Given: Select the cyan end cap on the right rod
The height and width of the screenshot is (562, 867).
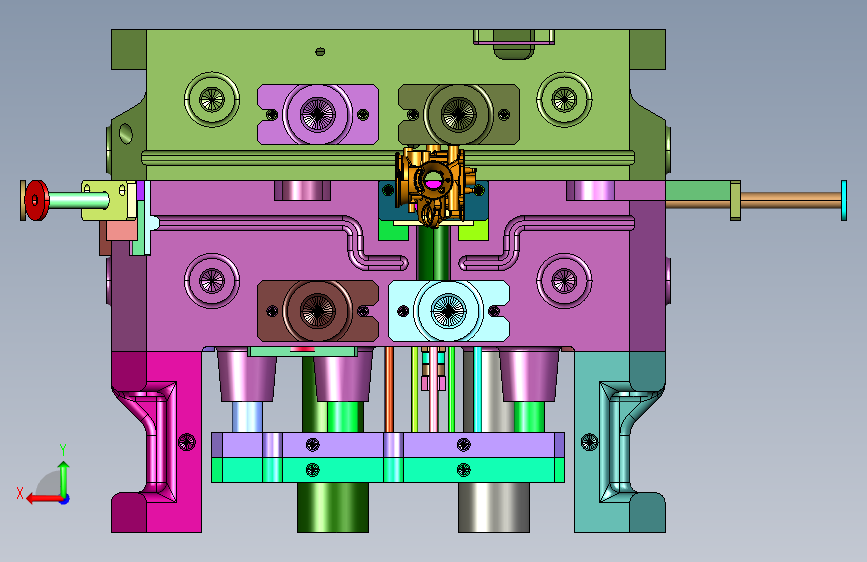Looking at the screenshot, I should pyautogui.click(x=844, y=200).
